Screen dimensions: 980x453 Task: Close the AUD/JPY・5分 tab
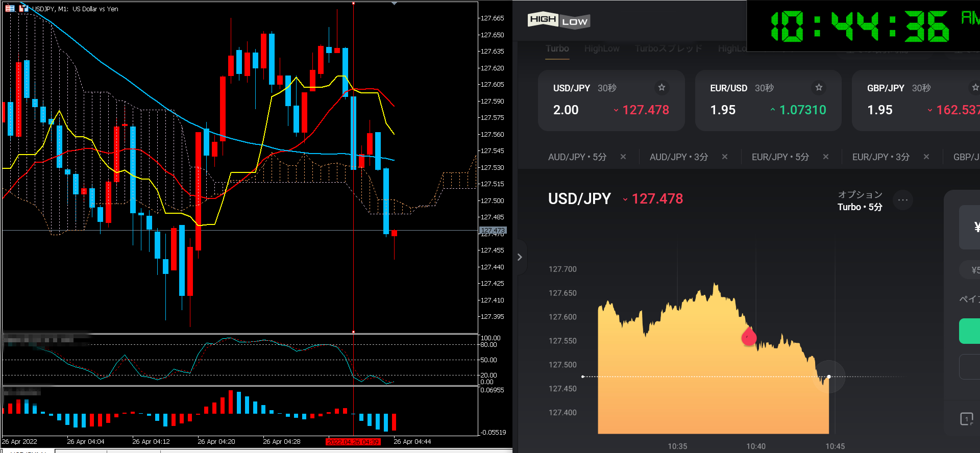click(x=623, y=157)
